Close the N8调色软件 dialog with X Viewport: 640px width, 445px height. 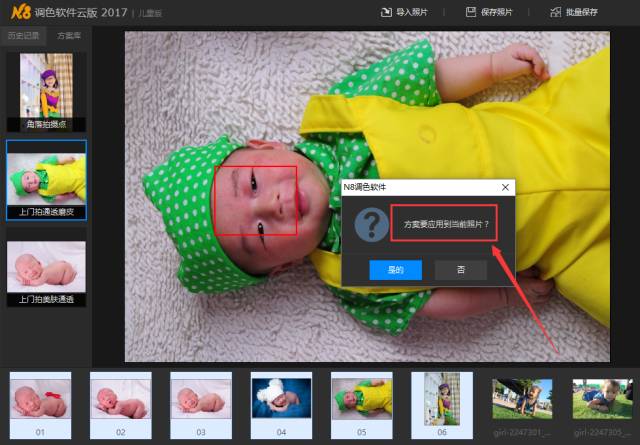505,187
